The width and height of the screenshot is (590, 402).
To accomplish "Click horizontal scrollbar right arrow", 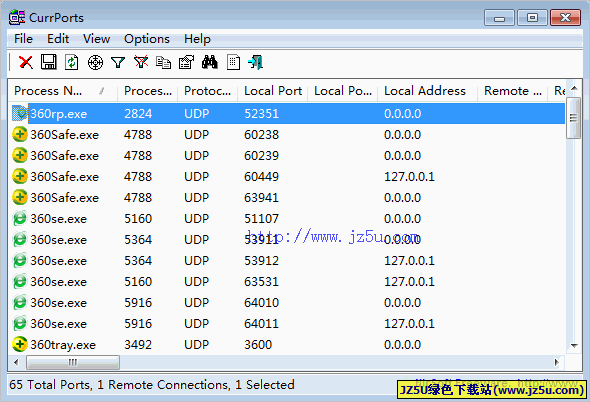I will tap(557, 362).
